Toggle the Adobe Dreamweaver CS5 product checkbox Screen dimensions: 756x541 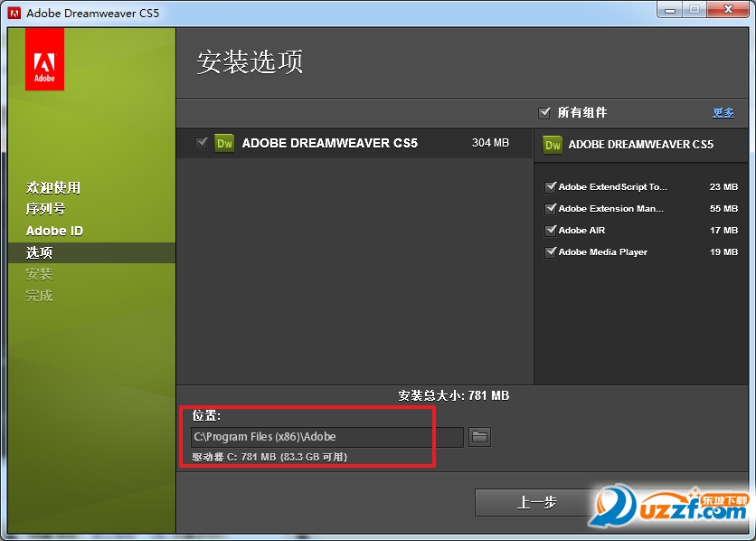[x=202, y=143]
